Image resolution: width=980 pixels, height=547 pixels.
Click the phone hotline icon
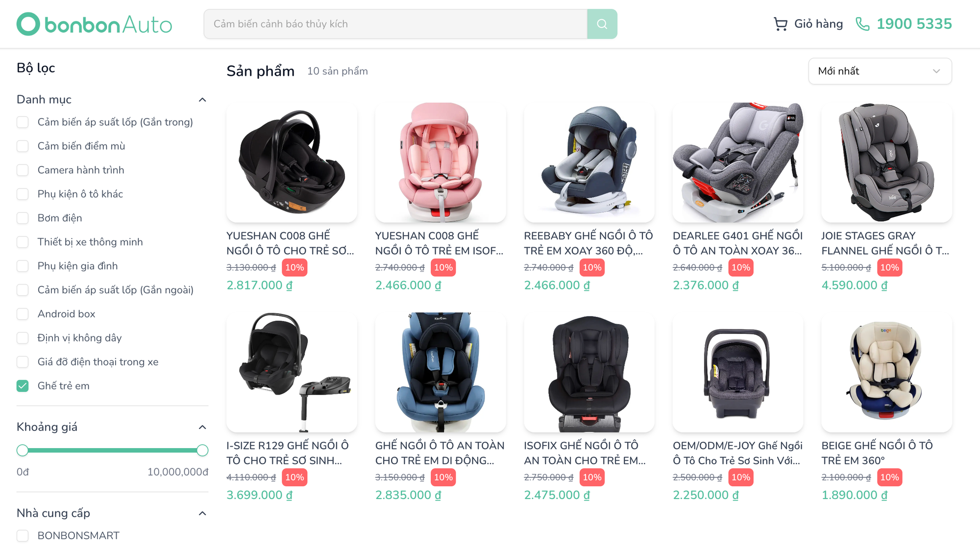tap(862, 24)
